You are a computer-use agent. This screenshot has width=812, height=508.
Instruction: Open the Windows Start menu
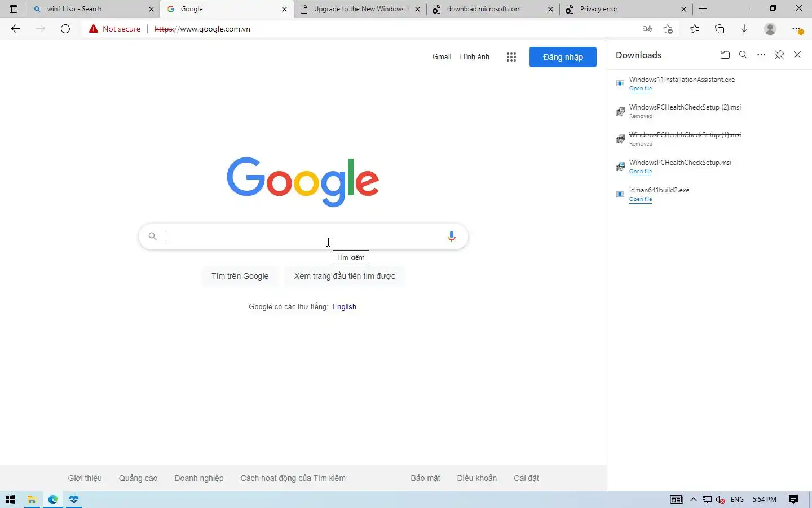coord(10,500)
